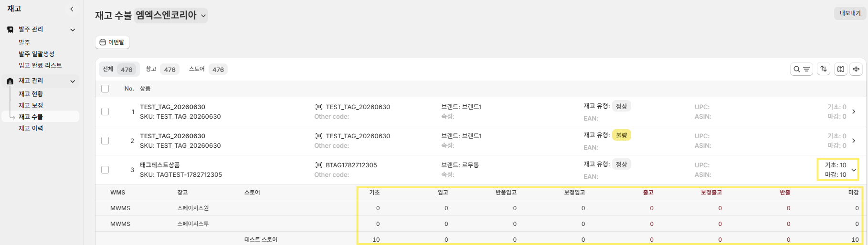
Task: Click the 보정입고 column header
Action: 574,193
